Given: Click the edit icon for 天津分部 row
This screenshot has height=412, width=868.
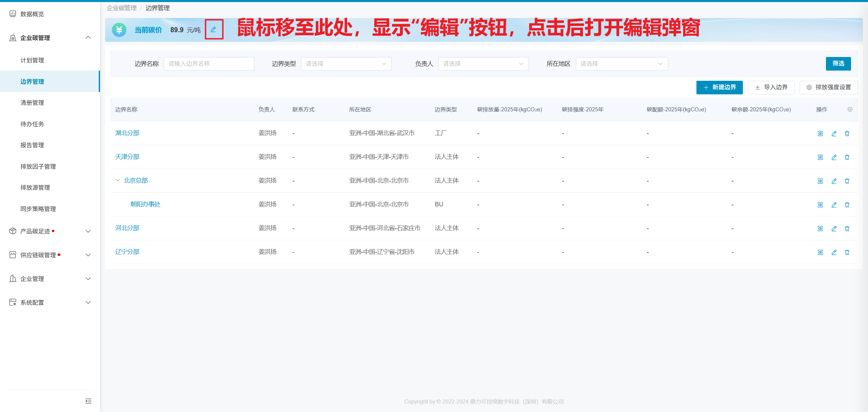Looking at the screenshot, I should (x=834, y=157).
